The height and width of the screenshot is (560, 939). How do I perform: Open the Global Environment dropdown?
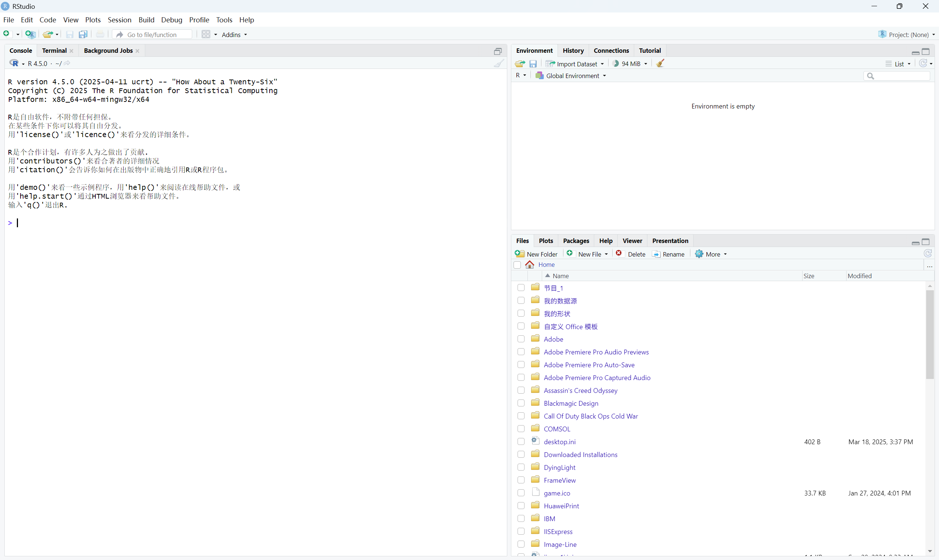tap(571, 76)
